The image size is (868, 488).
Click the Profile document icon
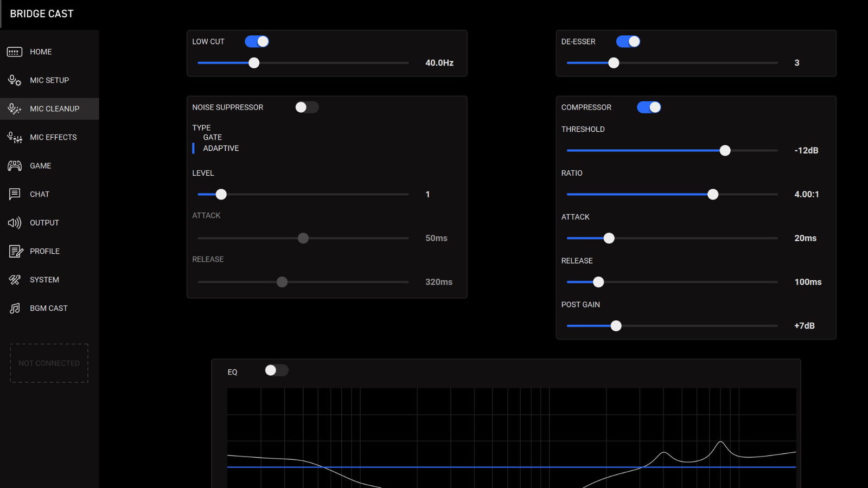pos(15,252)
